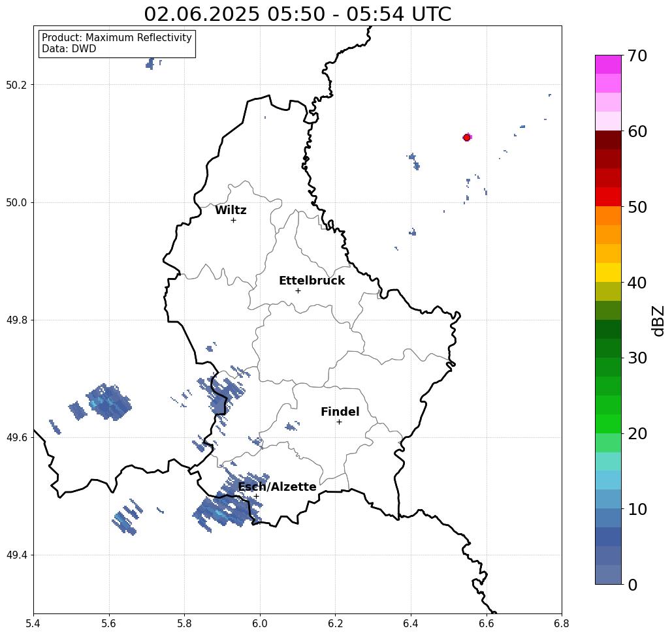The height and width of the screenshot is (635, 672).
Task: Click the longitude tick label 6.4
Action: (x=411, y=624)
